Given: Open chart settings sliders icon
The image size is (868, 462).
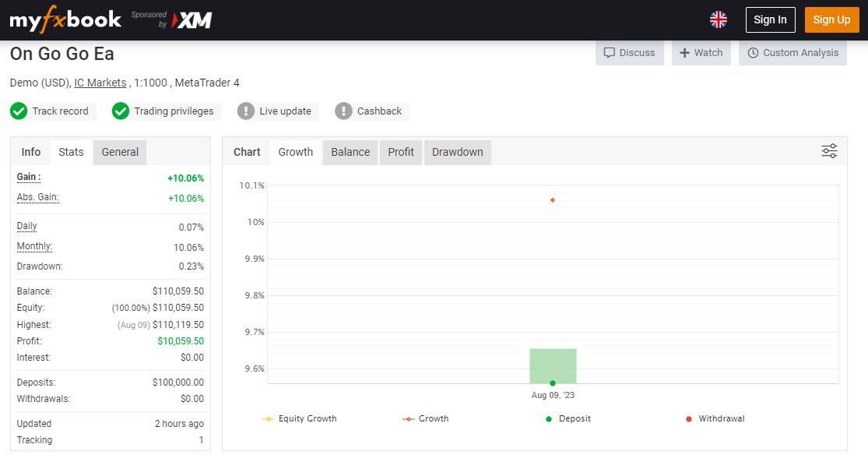Looking at the screenshot, I should pyautogui.click(x=829, y=151).
